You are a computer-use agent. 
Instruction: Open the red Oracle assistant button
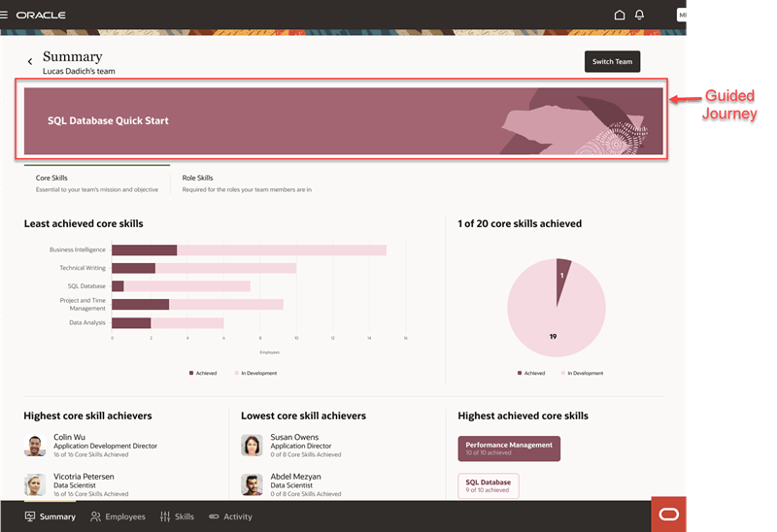point(668,515)
